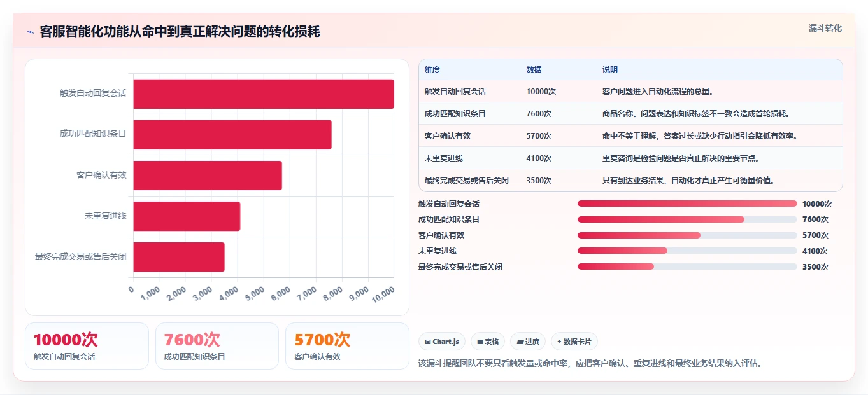The width and height of the screenshot is (868, 395).
Task: Click description starting 只有到达业务结果
Action: click(689, 181)
